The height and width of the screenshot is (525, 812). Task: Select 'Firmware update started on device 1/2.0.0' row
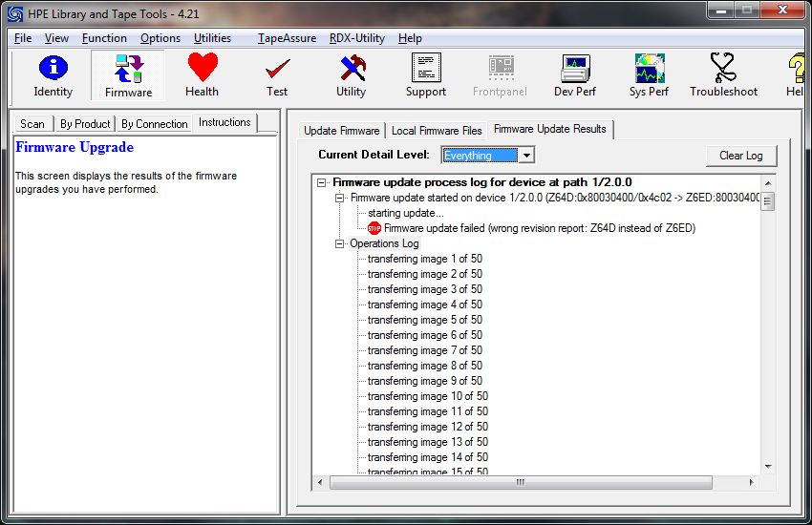pyautogui.click(x=555, y=198)
